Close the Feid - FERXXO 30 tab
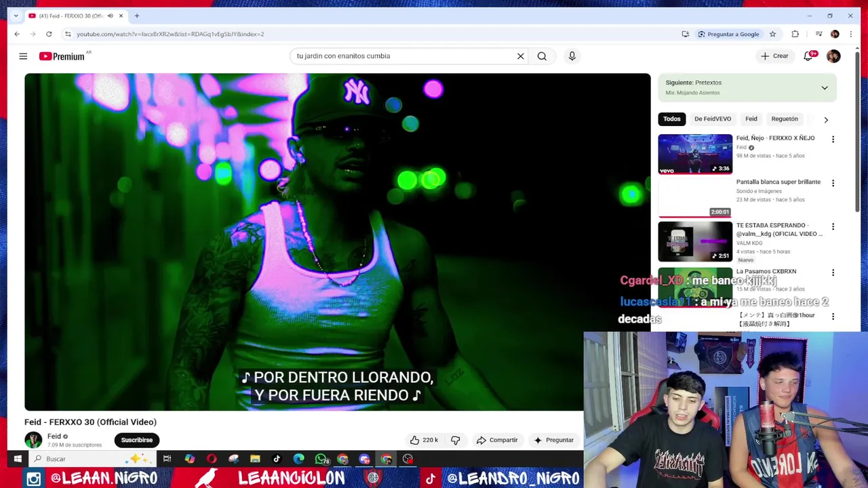The width and height of the screenshot is (868, 488). 121,16
